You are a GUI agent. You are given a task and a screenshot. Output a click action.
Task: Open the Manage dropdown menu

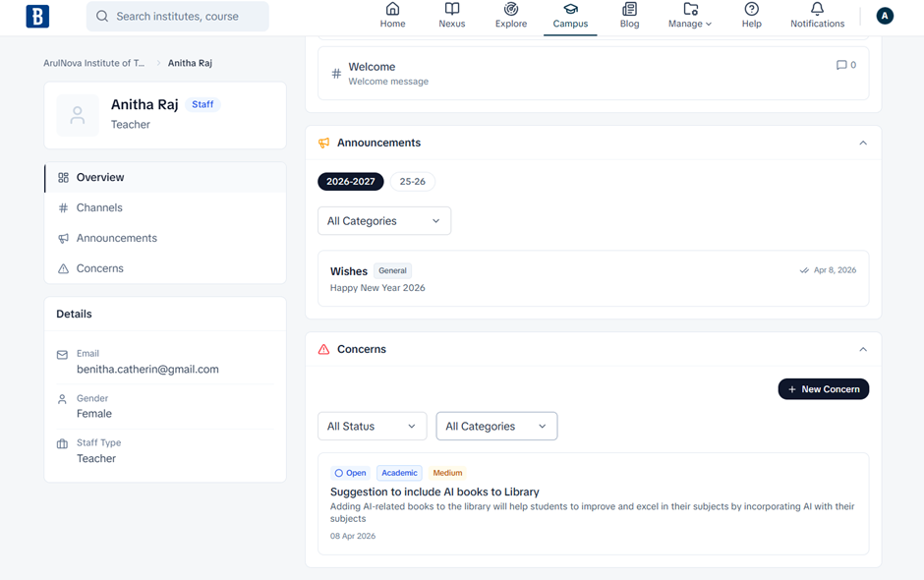[x=690, y=16]
